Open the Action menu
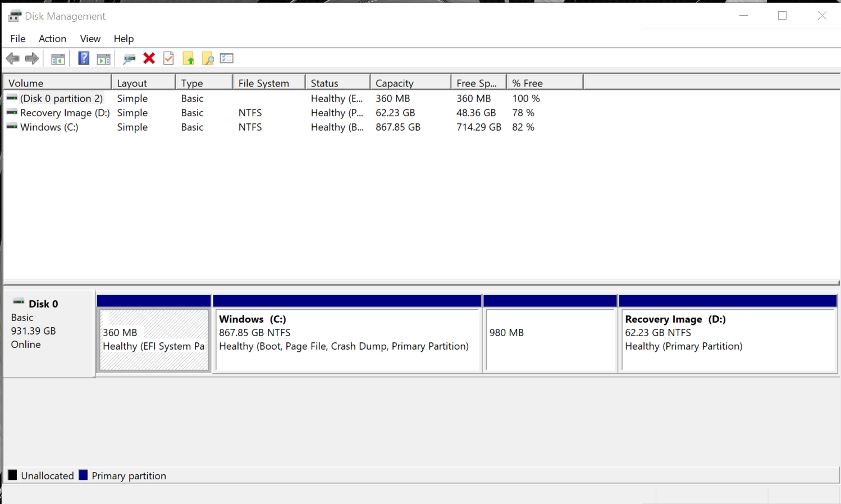This screenshot has height=504, width=841. coord(52,39)
